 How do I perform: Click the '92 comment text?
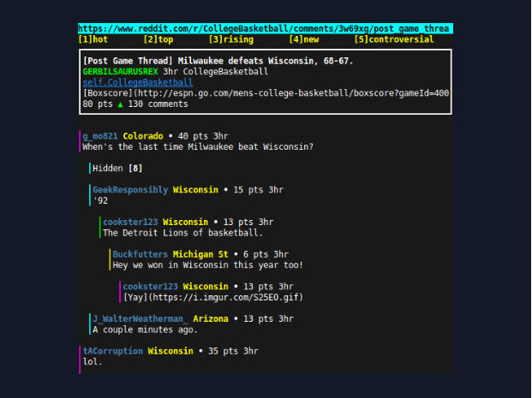[x=100, y=200]
